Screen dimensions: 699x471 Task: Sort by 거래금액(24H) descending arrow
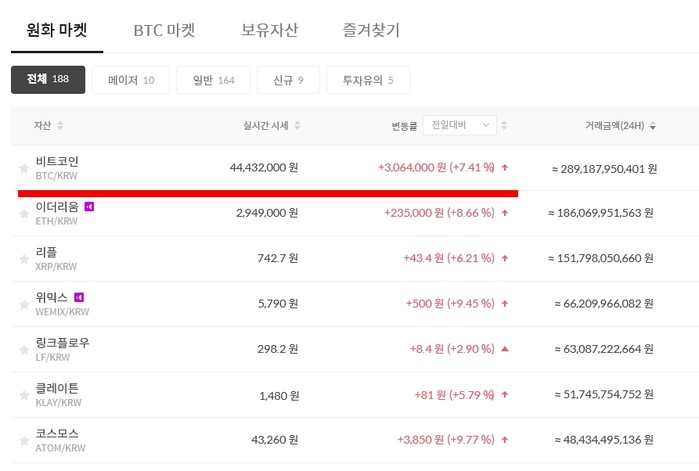tap(653, 127)
